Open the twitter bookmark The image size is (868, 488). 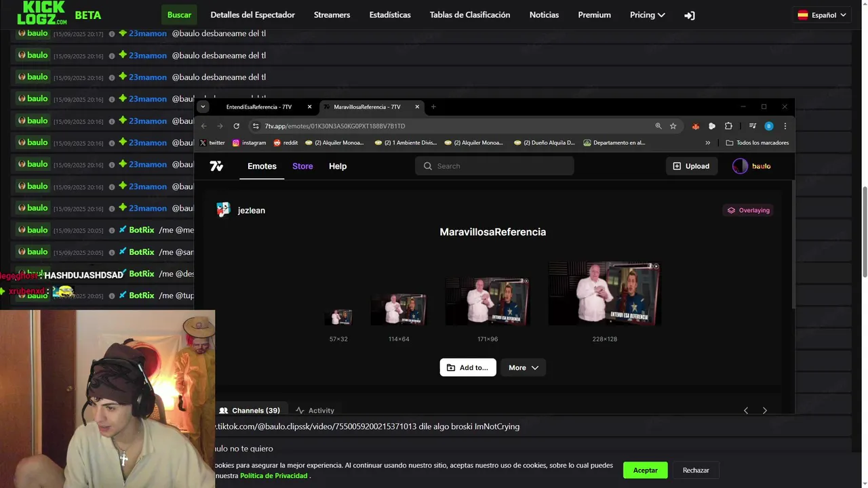pyautogui.click(x=212, y=143)
